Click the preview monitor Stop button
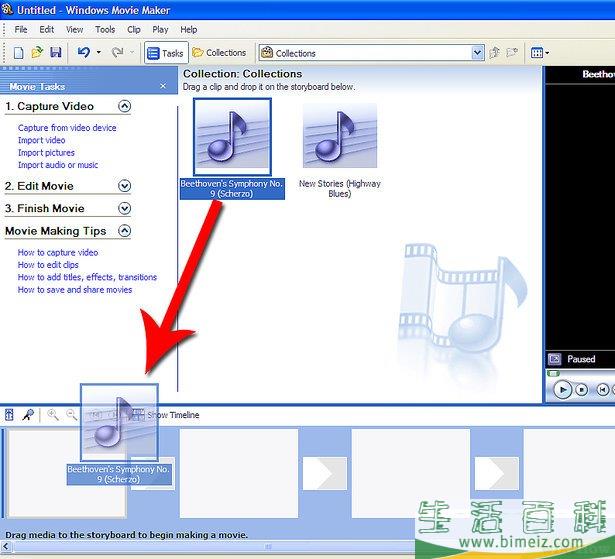The width and height of the screenshot is (615, 559). 582,390
